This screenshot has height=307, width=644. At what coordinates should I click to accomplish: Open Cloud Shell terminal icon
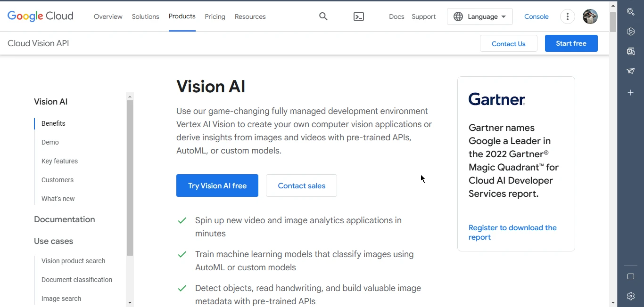[359, 16]
